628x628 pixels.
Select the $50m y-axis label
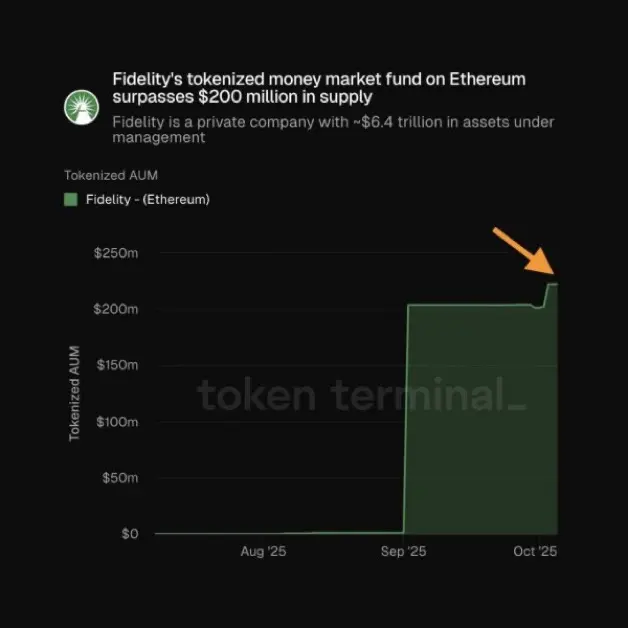120,477
